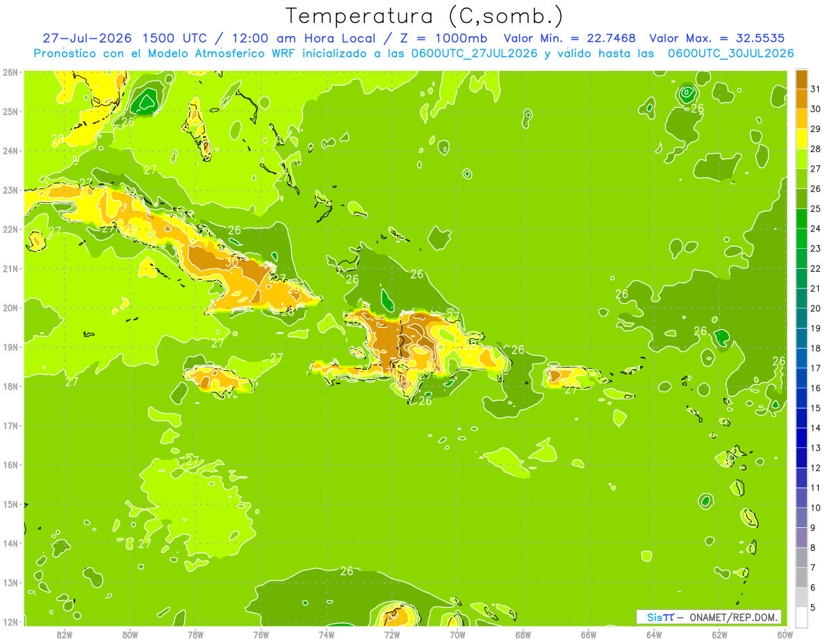Image resolution: width=834 pixels, height=644 pixels.
Task: Click the "70W" longitude axis label
Action: 457,634
